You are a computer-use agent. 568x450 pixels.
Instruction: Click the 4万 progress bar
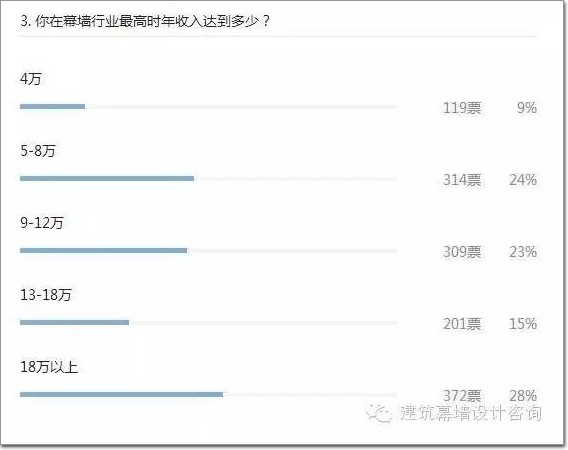click(x=208, y=107)
